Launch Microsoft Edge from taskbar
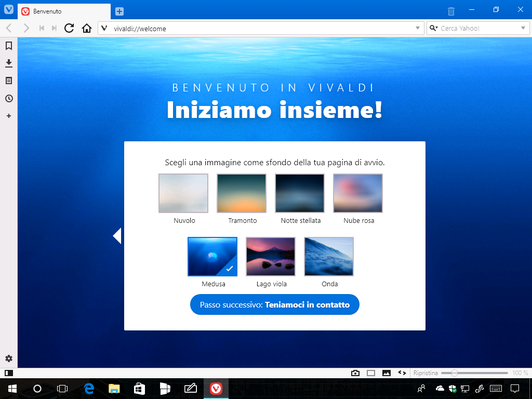The height and width of the screenshot is (399, 532). coord(89,389)
